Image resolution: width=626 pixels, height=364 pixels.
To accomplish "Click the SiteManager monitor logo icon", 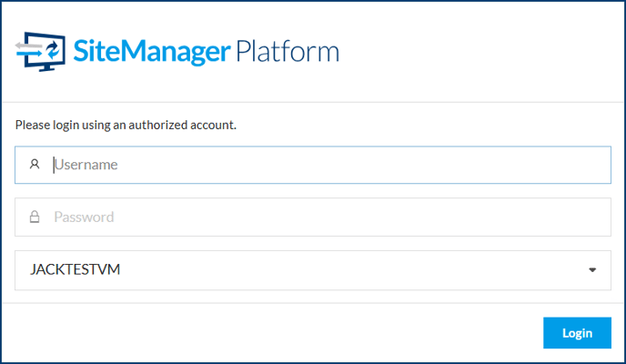I will (x=40, y=52).
